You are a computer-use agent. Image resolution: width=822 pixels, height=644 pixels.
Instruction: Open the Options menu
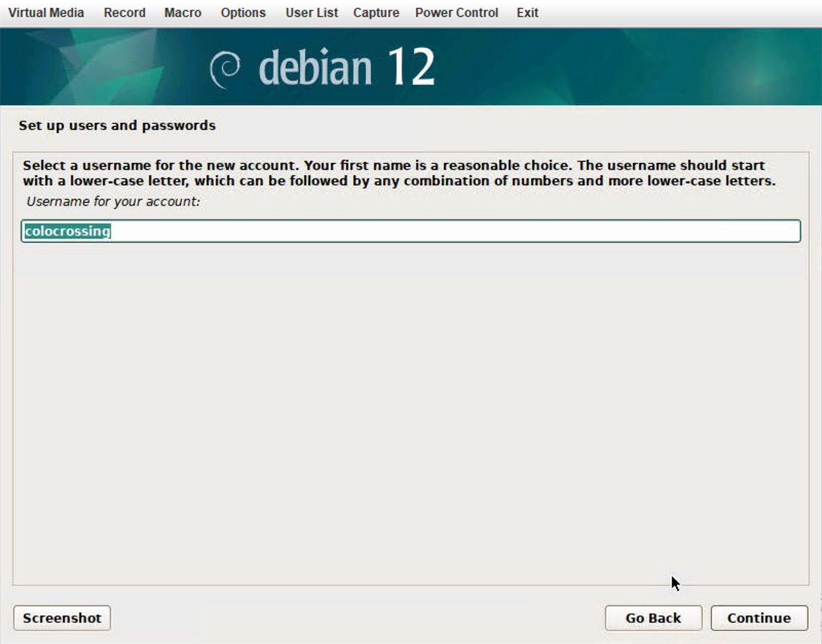tap(243, 13)
